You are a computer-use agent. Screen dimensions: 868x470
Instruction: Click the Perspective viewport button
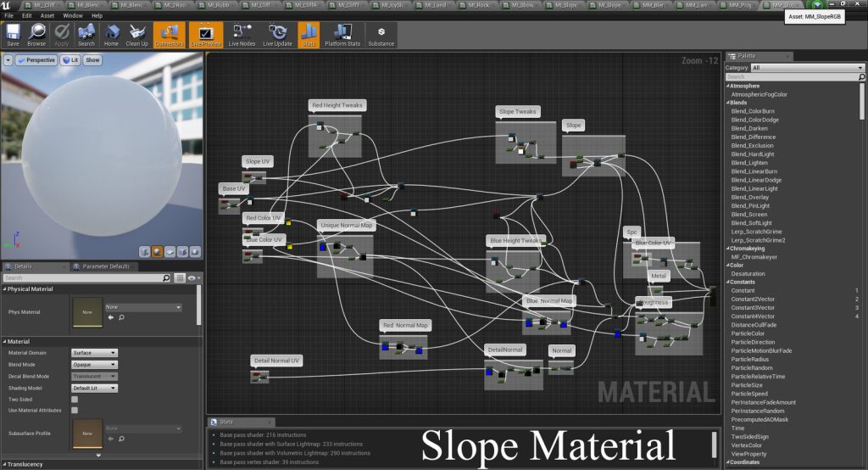pyautogui.click(x=36, y=60)
